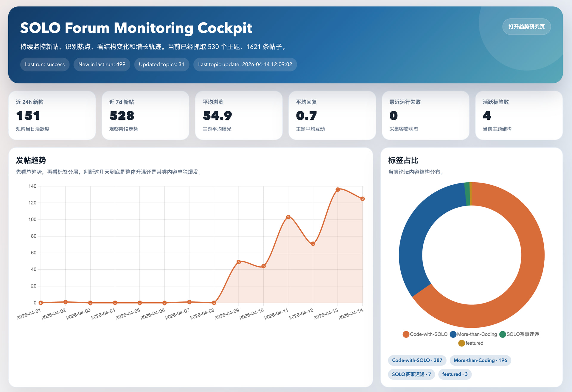Click the New in last run: 499 pill
The image size is (572, 392).
(102, 64)
